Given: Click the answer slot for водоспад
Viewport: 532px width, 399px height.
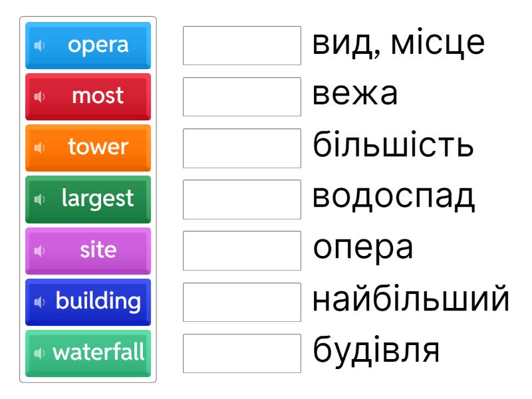Looking at the screenshot, I should point(242,199).
